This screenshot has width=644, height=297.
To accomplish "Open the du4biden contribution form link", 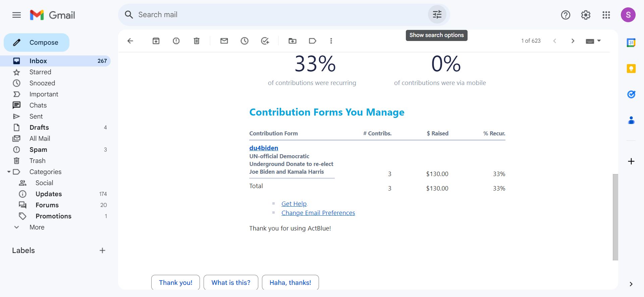I will point(264,148).
